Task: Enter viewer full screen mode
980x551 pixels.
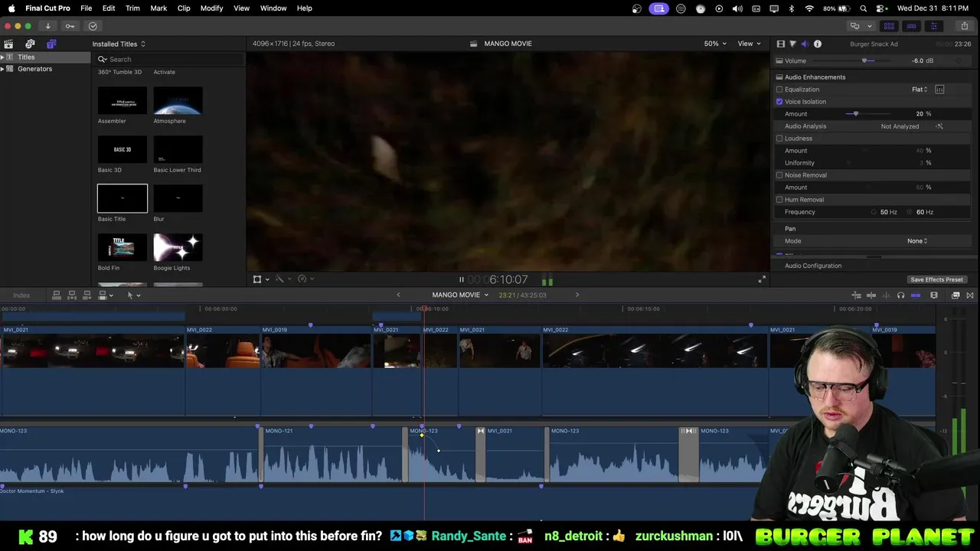Action: click(761, 279)
